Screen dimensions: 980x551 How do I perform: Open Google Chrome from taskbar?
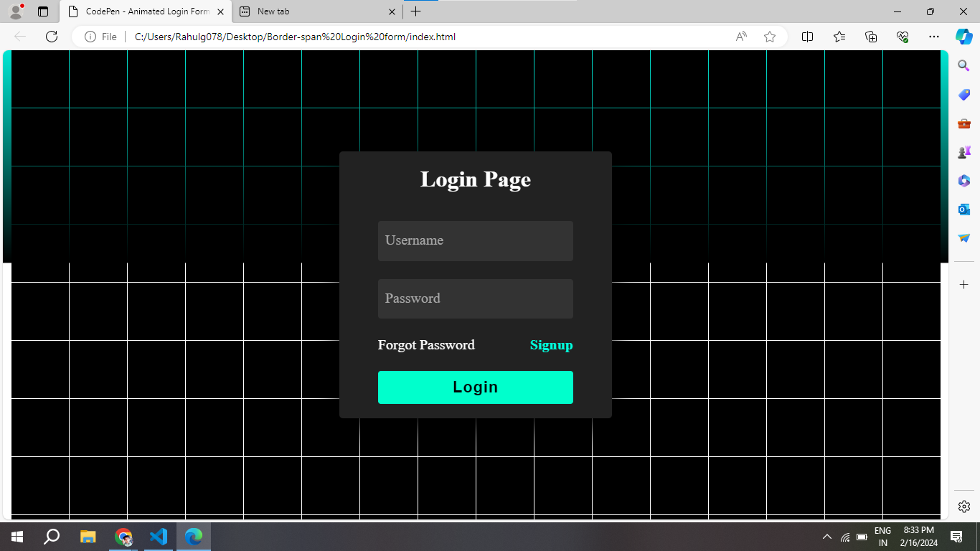[x=123, y=537]
